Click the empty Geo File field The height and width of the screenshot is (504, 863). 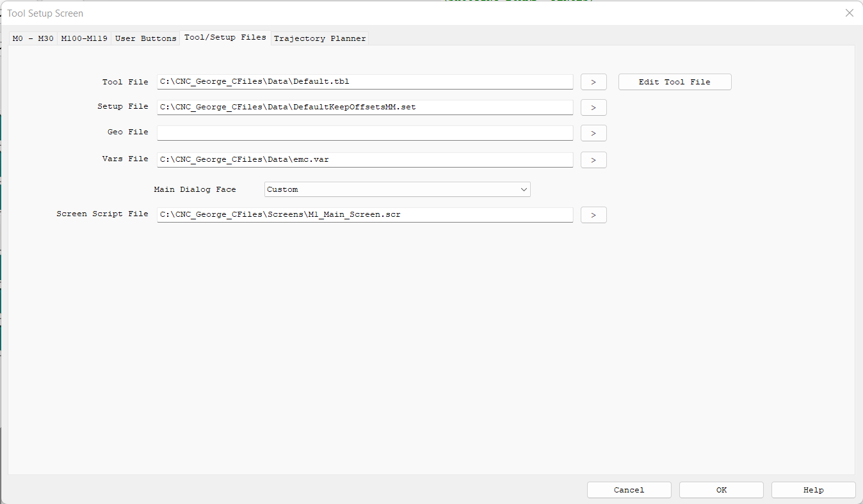[x=365, y=132]
